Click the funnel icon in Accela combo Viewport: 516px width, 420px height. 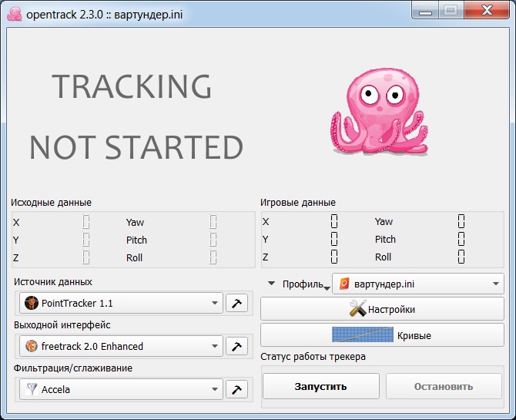pyautogui.click(x=32, y=389)
